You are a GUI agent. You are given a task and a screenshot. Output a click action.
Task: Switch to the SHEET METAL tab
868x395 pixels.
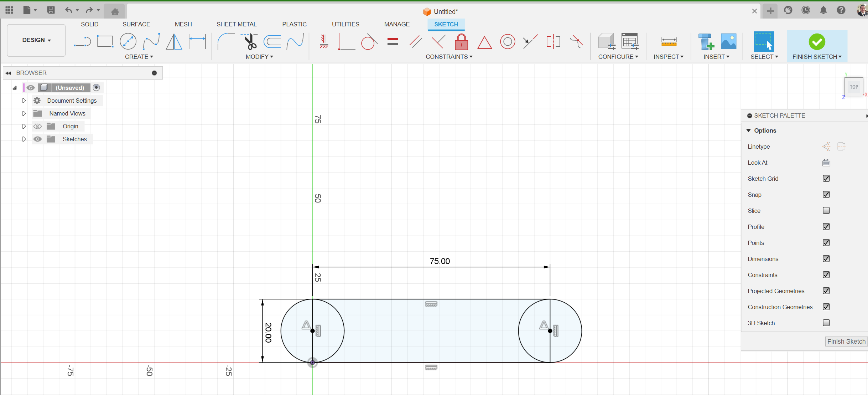(x=237, y=24)
